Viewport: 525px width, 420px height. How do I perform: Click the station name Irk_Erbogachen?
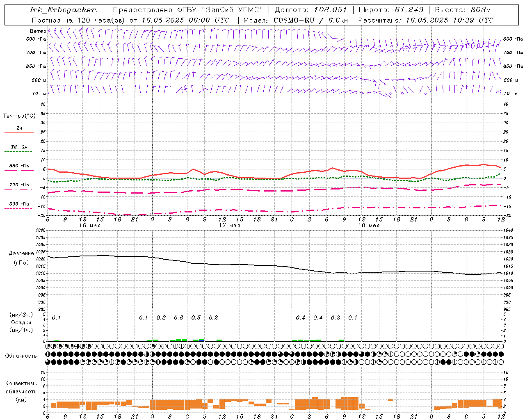[64, 10]
